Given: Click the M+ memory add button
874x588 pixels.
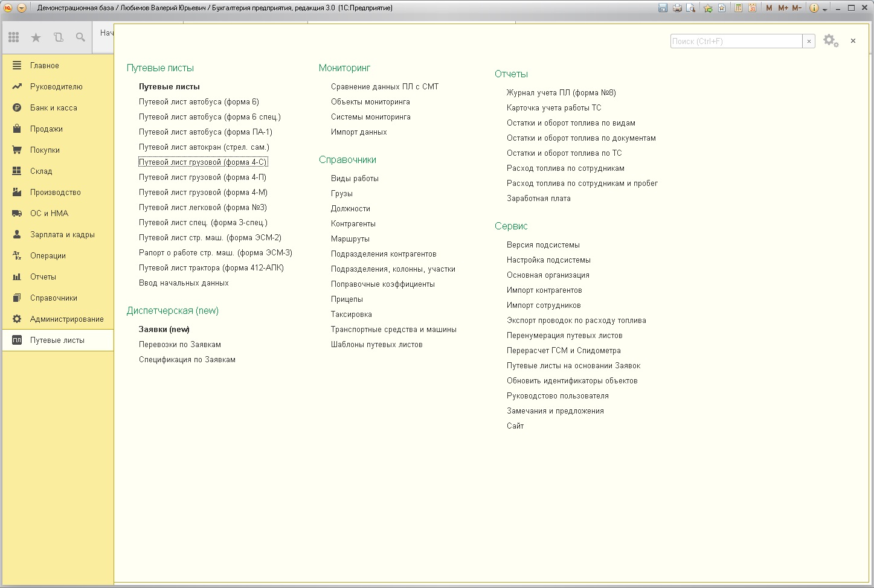Looking at the screenshot, I should (783, 8).
